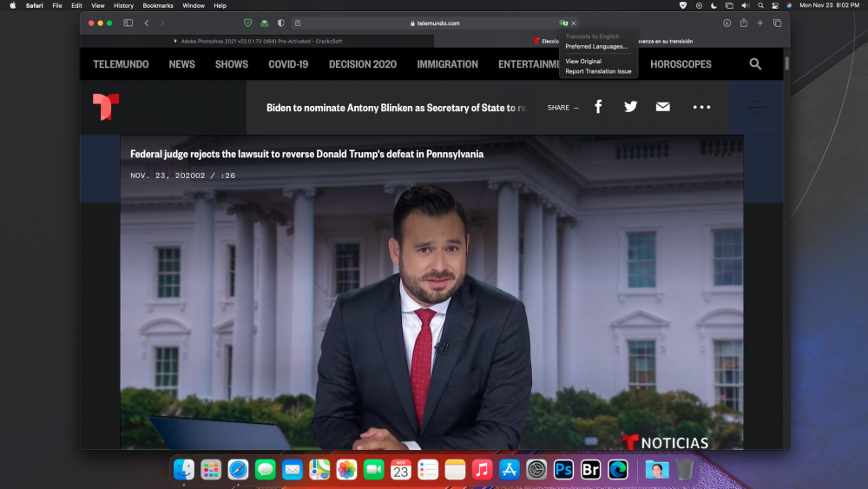Open Launchpad from the Dock

[x=211, y=470]
